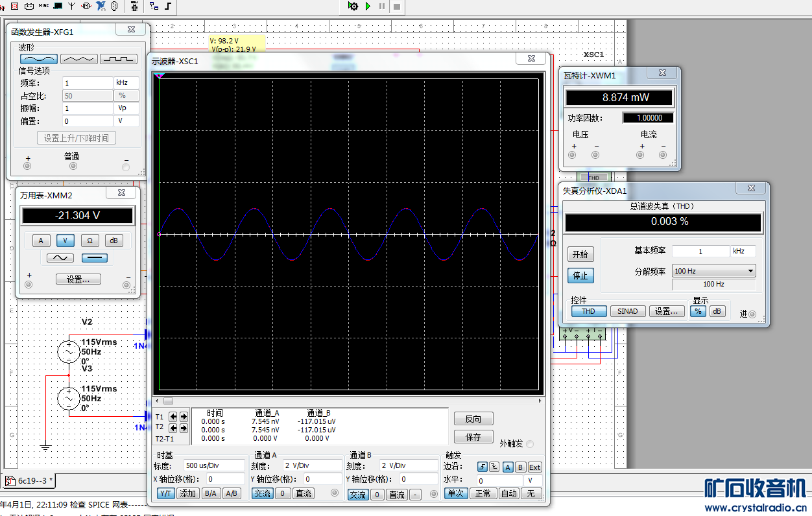This screenshot has width=812, height=516.
Task: Select falling edge trigger icon
Action: pos(494,467)
